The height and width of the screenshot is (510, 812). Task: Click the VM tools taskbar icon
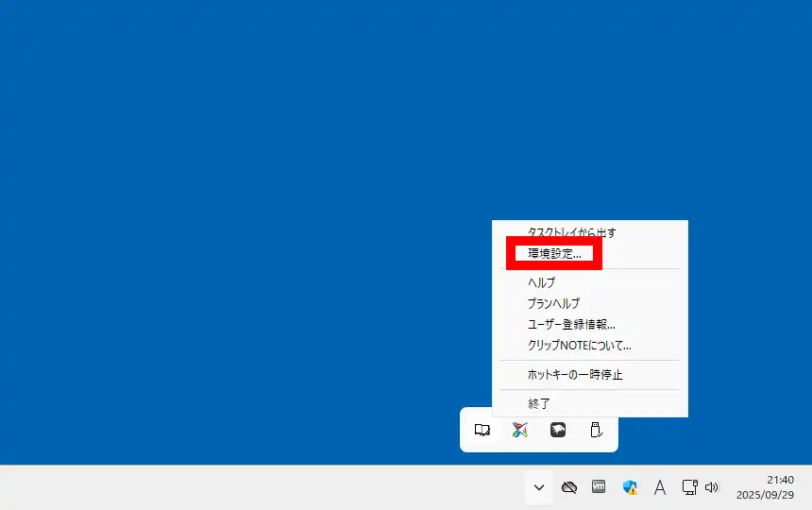599,486
